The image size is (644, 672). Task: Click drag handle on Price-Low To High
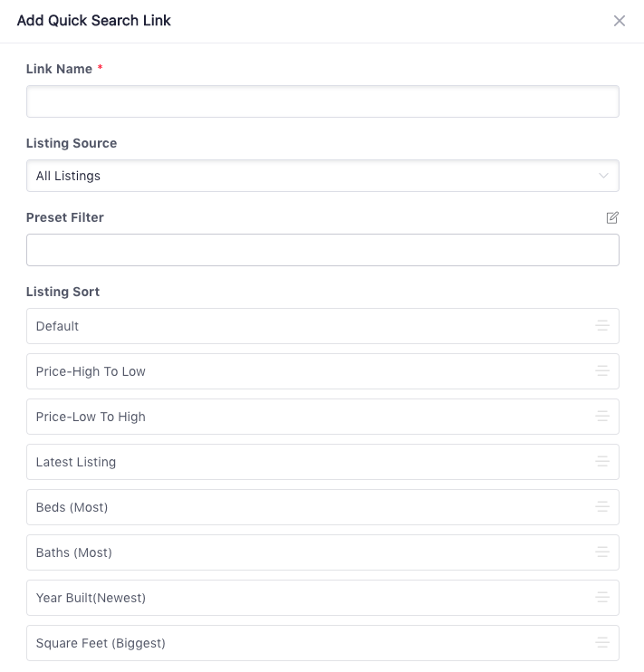click(x=602, y=417)
